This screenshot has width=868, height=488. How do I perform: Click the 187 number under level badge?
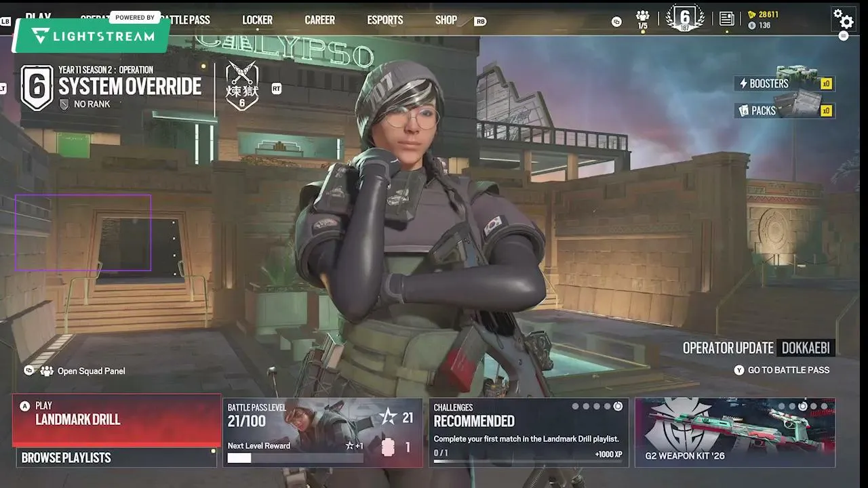pos(685,28)
